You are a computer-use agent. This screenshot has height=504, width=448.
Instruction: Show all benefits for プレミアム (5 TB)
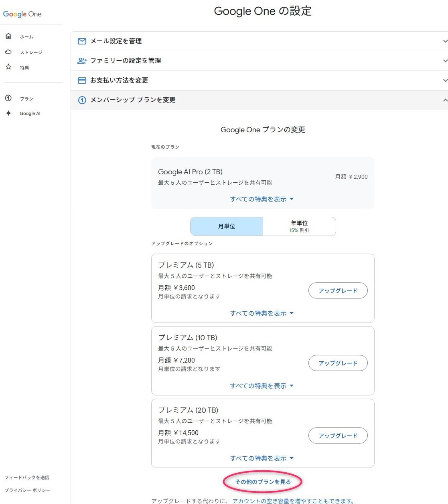262,313
